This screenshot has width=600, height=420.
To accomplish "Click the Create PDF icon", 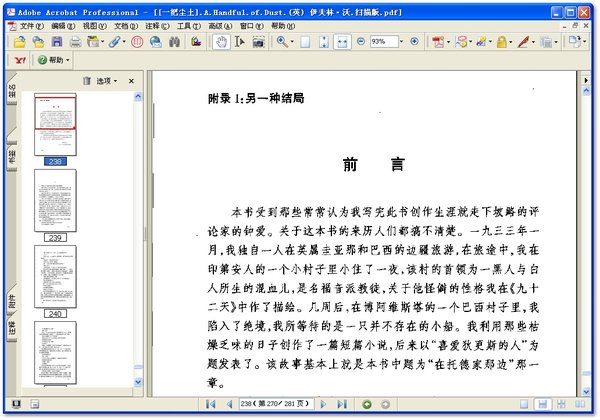I will pos(438,42).
